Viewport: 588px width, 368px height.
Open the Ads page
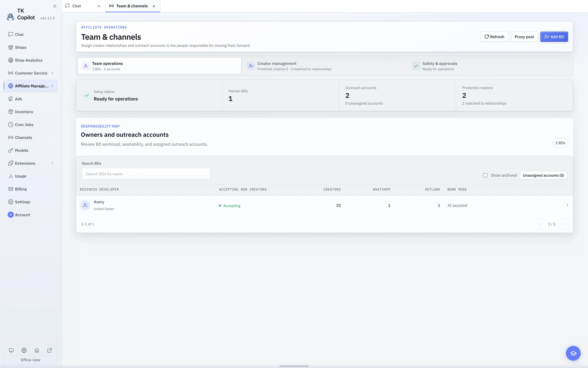(30, 99)
